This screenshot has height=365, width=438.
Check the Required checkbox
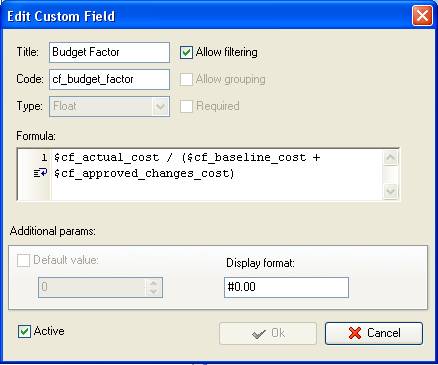186,106
